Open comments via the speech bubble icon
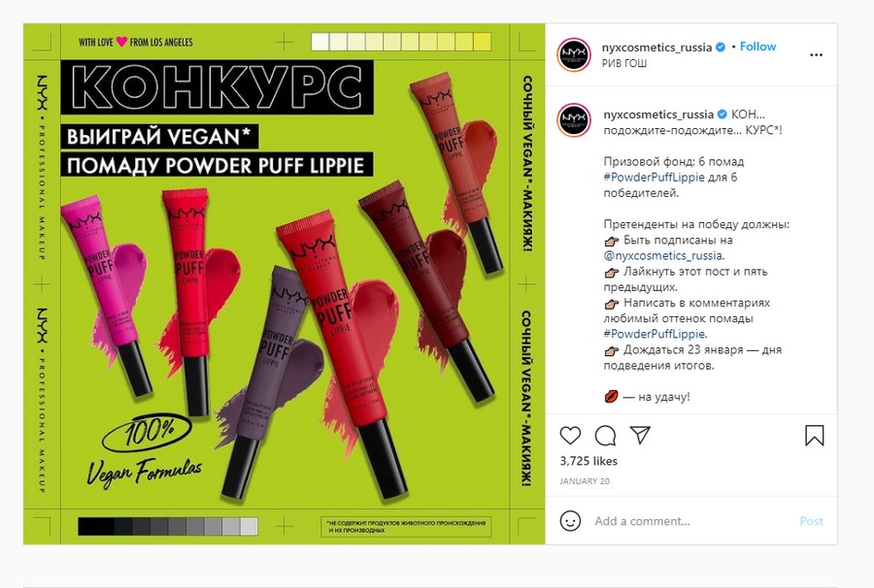Screen dimensions: 874x588 (605, 436)
